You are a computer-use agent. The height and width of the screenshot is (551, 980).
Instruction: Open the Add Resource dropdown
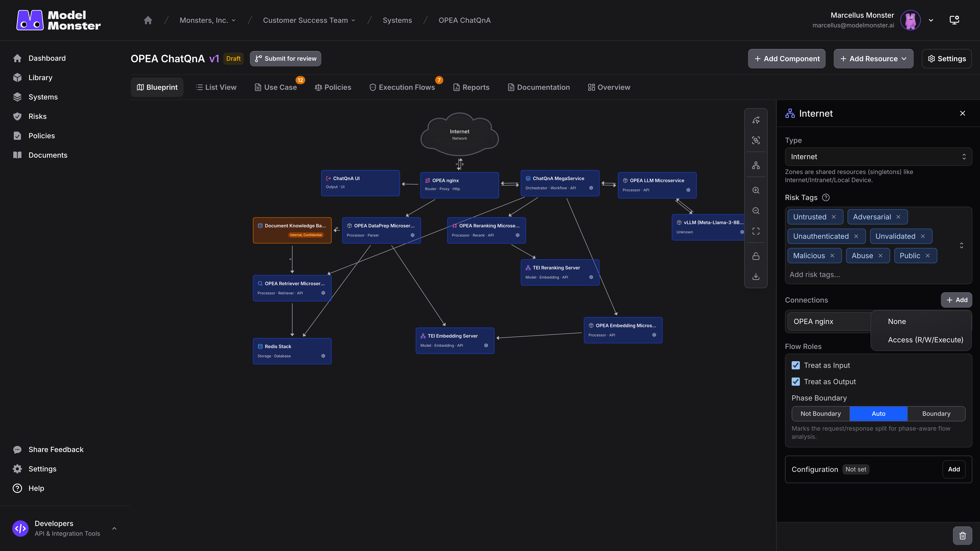pyautogui.click(x=873, y=59)
